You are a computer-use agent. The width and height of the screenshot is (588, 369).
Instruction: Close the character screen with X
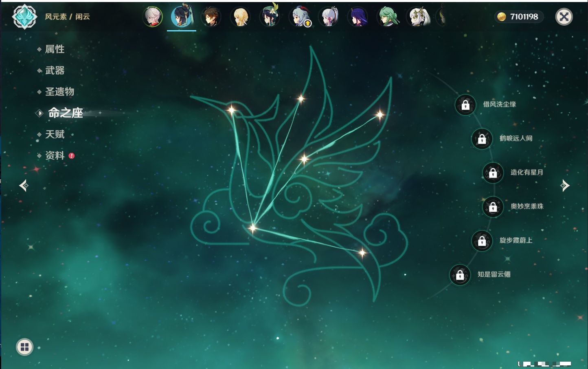click(x=564, y=17)
